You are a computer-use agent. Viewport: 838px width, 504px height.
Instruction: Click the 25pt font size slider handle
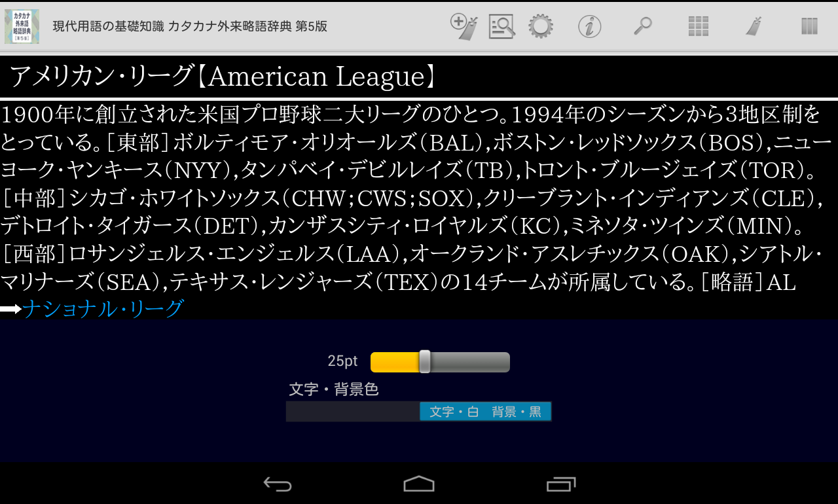[425, 361]
